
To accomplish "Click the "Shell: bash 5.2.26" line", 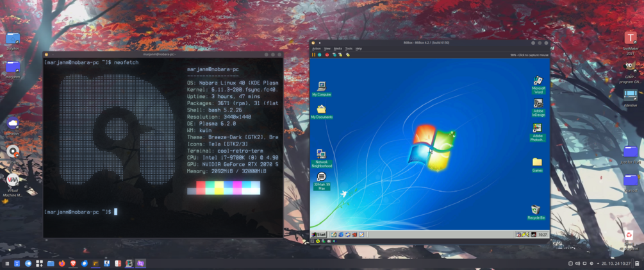I will coord(214,110).
